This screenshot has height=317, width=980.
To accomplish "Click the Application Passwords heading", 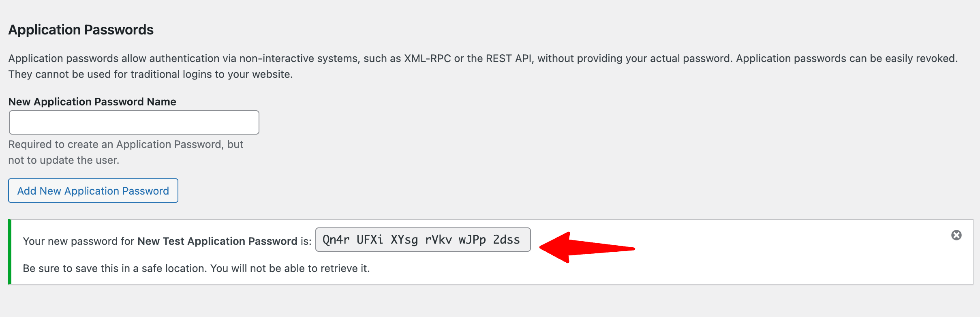I will (81, 30).
